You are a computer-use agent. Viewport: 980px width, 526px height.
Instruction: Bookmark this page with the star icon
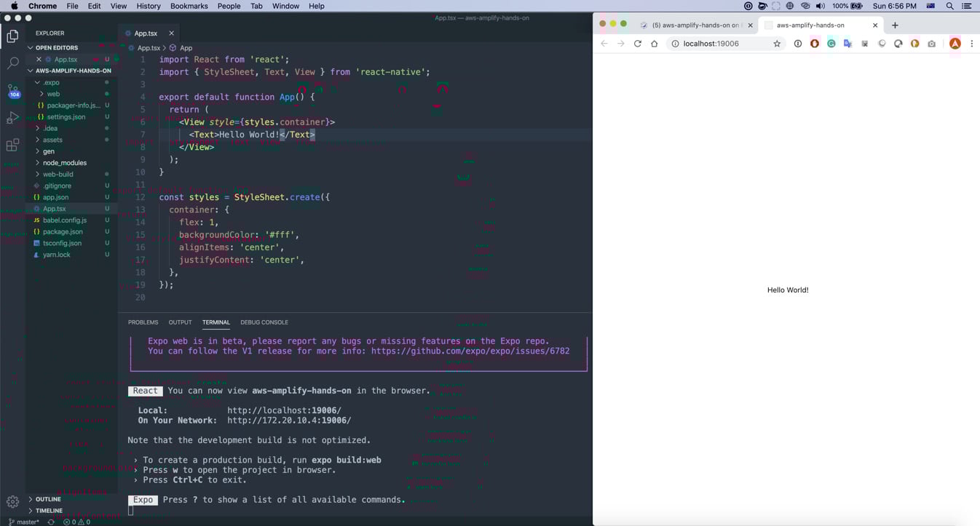(777, 44)
